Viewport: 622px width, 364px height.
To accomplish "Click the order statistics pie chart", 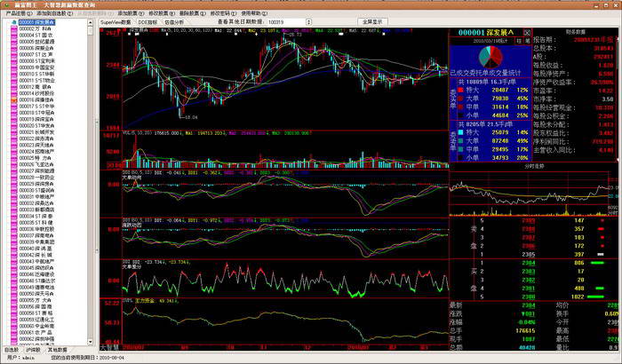I will tap(490, 57).
